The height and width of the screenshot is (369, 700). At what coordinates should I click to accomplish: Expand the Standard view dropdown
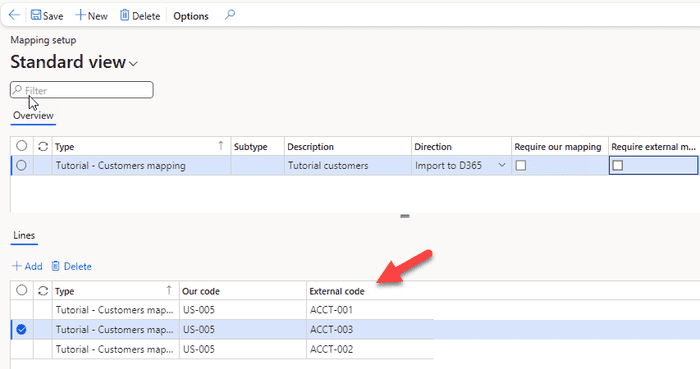(x=133, y=64)
